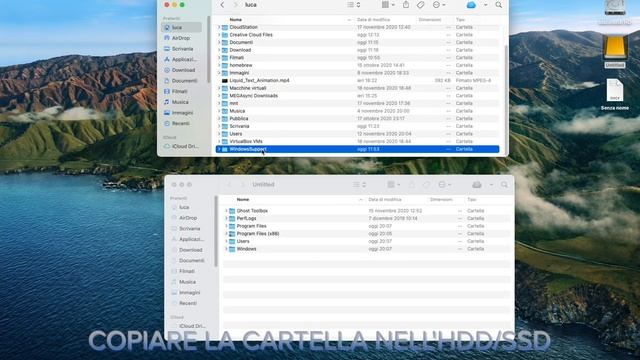The width and height of the screenshot is (640, 360).
Task: Click the Scrivania folder icon in file list
Action: (x=225, y=127)
